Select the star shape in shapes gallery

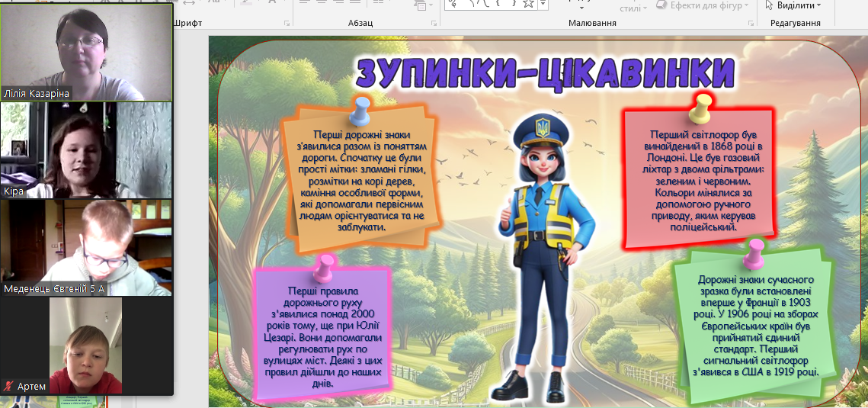528,4
